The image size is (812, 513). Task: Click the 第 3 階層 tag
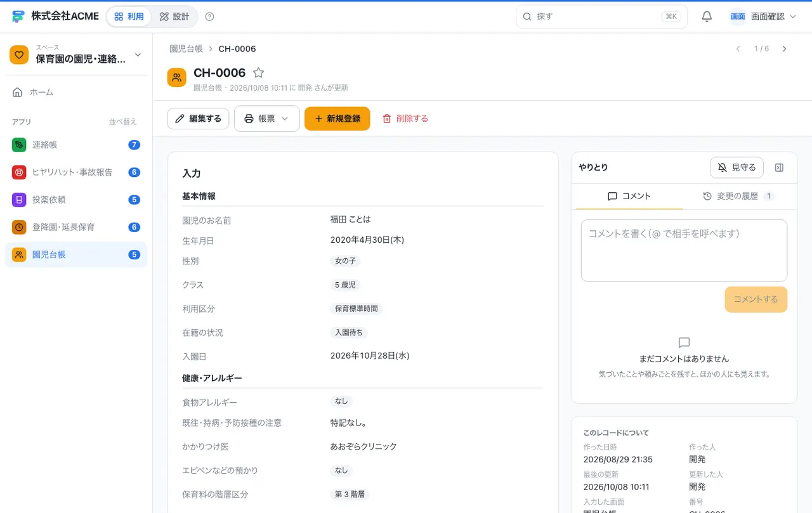click(x=350, y=495)
